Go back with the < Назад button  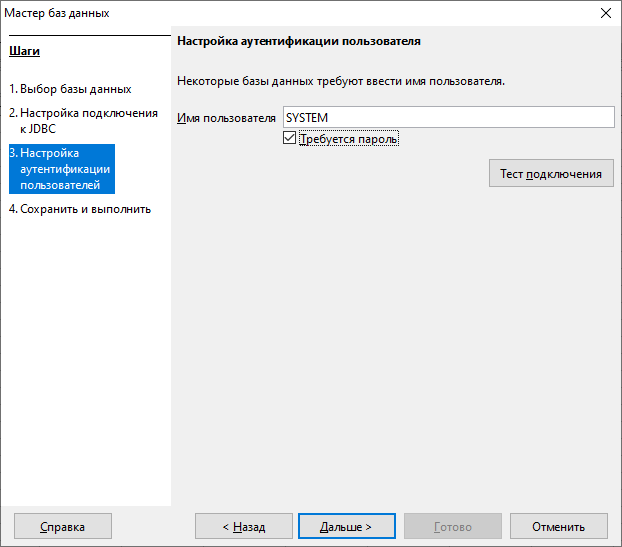(244, 526)
